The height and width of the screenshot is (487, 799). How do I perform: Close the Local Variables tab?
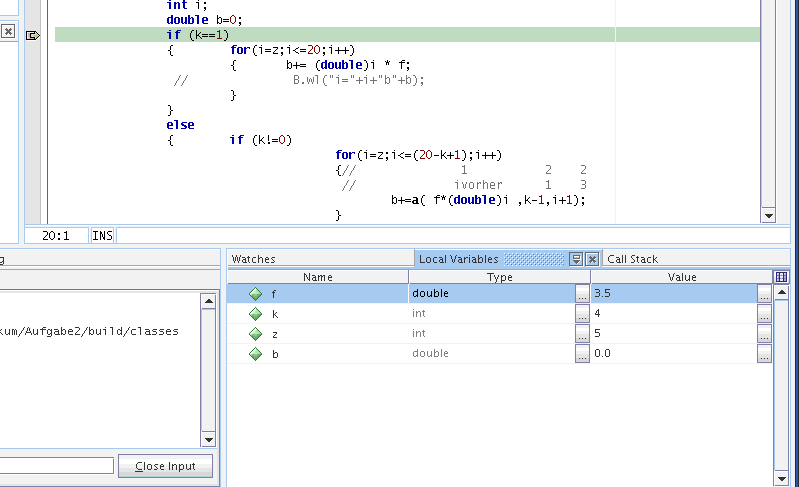591,259
